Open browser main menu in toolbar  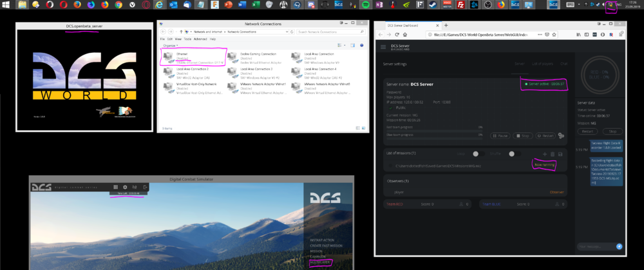[621, 35]
